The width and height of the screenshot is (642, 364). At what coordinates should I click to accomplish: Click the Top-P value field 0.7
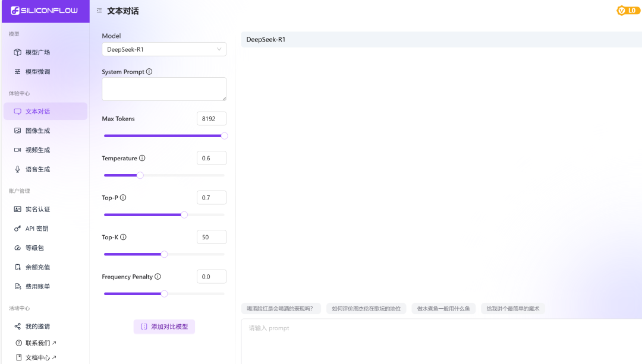212,198
